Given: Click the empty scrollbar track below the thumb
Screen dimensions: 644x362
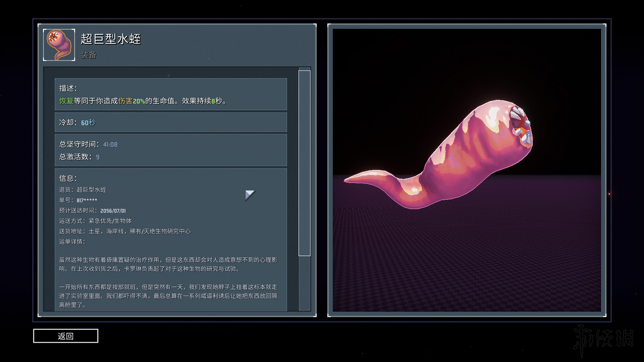Looking at the screenshot, I should (304, 283).
